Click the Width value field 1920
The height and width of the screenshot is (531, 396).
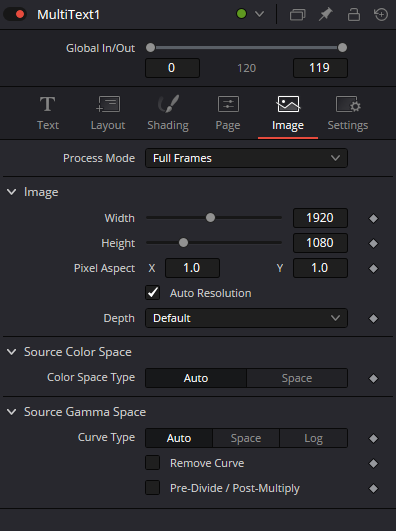click(x=320, y=218)
